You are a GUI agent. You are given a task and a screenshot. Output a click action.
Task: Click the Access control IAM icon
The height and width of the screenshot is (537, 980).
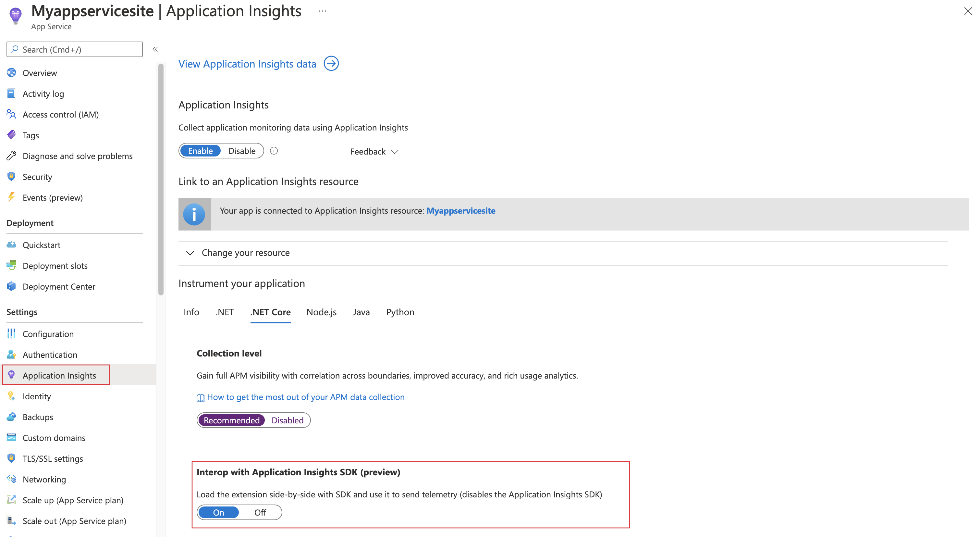point(13,114)
